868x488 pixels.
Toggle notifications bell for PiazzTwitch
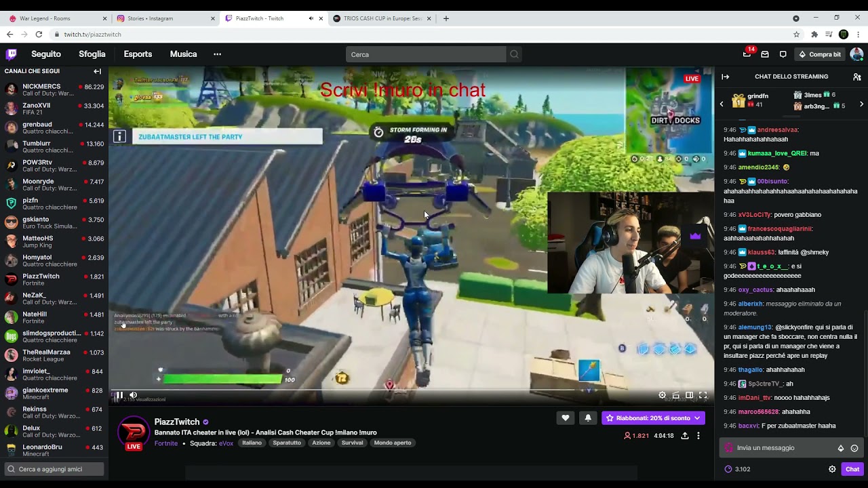pyautogui.click(x=587, y=418)
